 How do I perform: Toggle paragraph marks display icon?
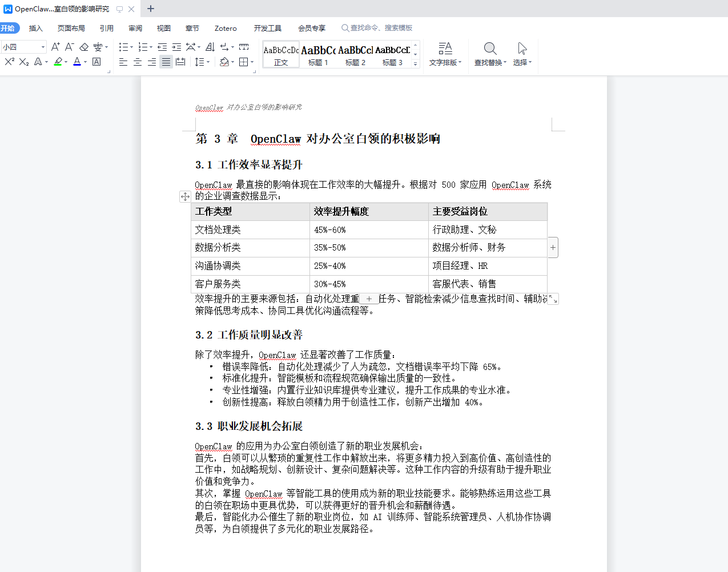[225, 47]
